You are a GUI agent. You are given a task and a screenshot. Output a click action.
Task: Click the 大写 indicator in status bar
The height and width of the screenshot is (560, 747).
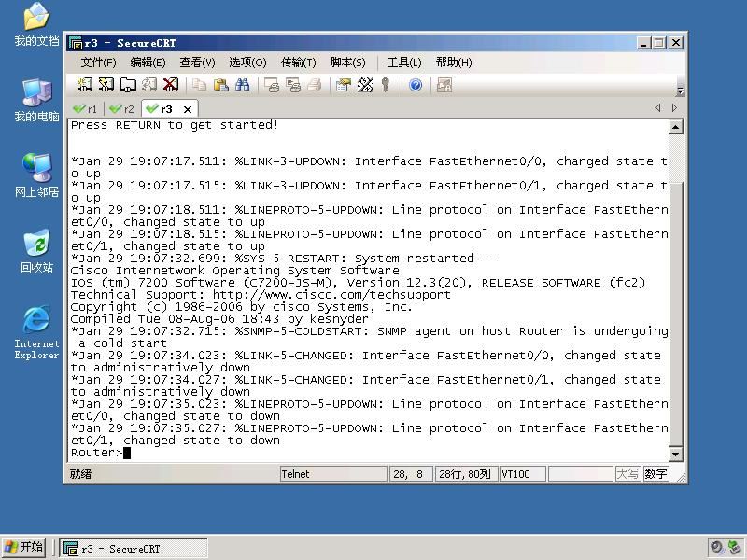click(627, 474)
